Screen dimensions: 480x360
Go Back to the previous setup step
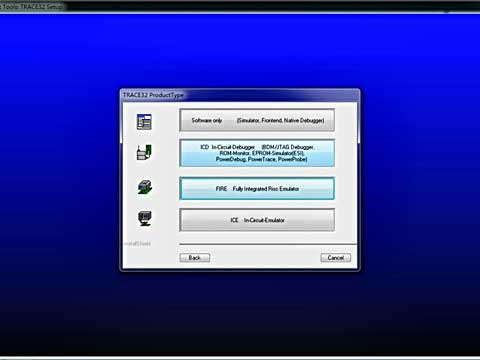[195, 258]
